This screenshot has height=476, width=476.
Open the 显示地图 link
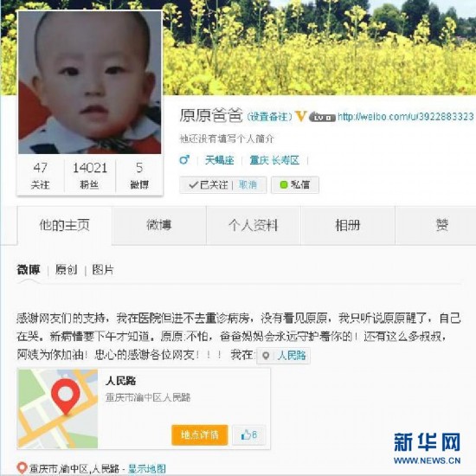147,469
